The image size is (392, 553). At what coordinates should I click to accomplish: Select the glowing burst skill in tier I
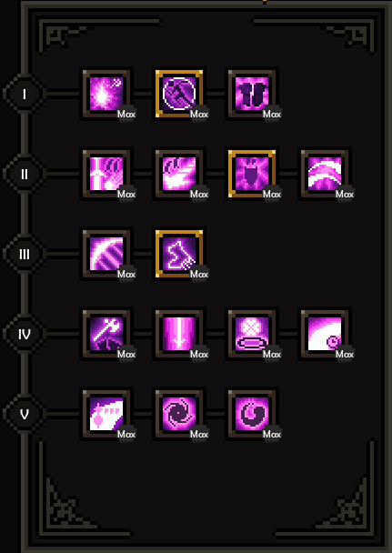click(x=106, y=94)
